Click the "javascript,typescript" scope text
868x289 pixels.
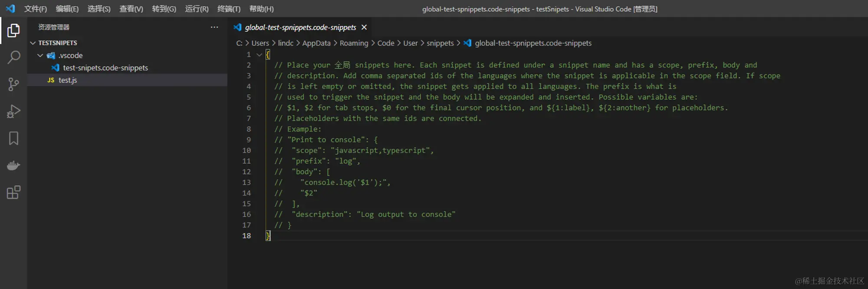(380, 150)
